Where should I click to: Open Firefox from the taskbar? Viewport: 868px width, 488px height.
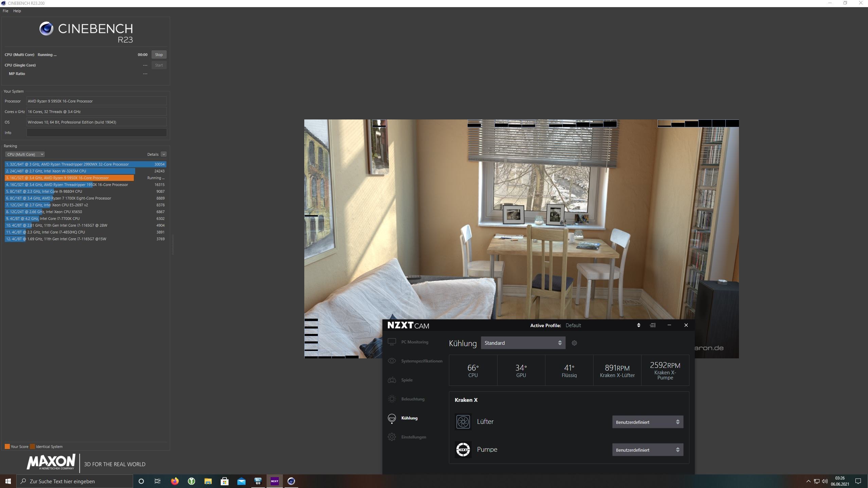(175, 481)
